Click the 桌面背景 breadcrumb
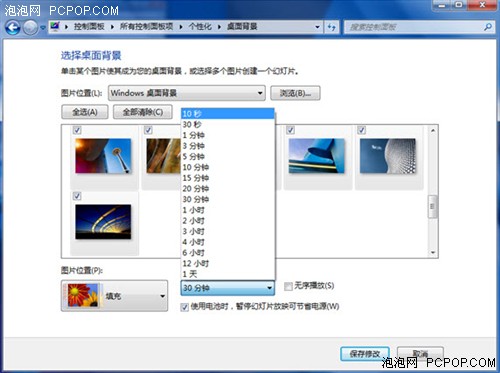The width and height of the screenshot is (500, 373). tap(242, 27)
